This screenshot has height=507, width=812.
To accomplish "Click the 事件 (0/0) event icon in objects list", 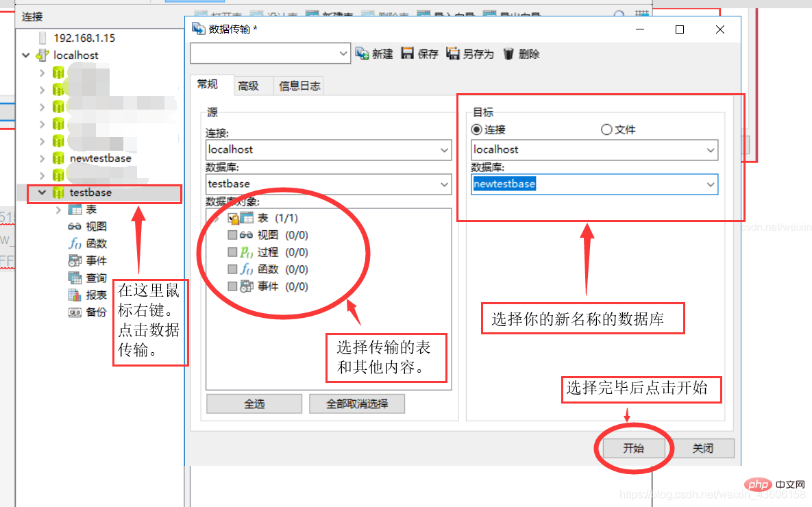I will tap(247, 286).
